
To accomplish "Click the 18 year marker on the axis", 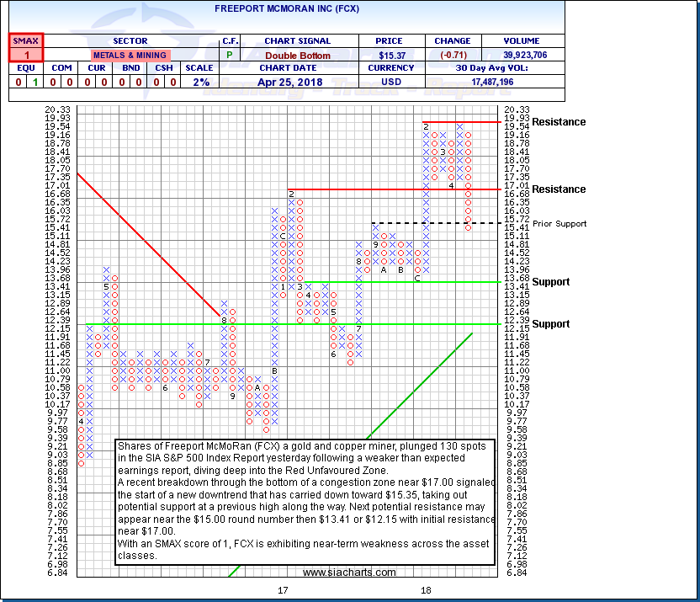I will (x=427, y=590).
